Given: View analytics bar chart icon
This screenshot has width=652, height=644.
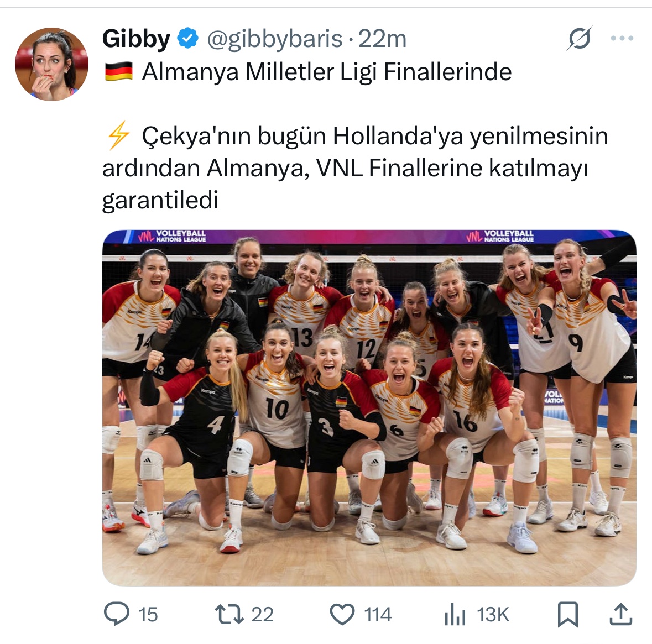Looking at the screenshot, I should coord(455,615).
